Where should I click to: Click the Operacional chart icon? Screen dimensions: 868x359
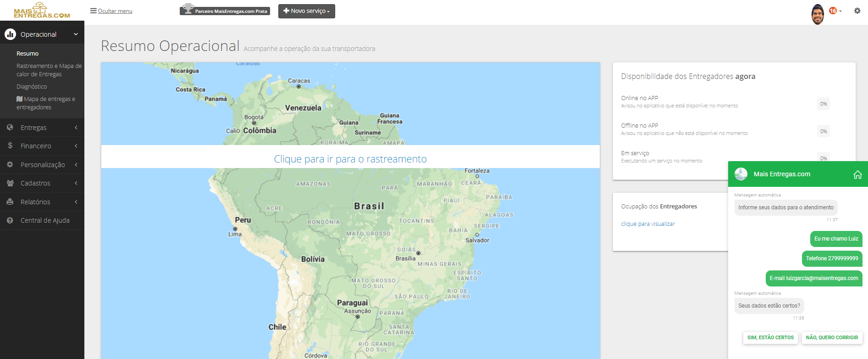click(x=10, y=34)
